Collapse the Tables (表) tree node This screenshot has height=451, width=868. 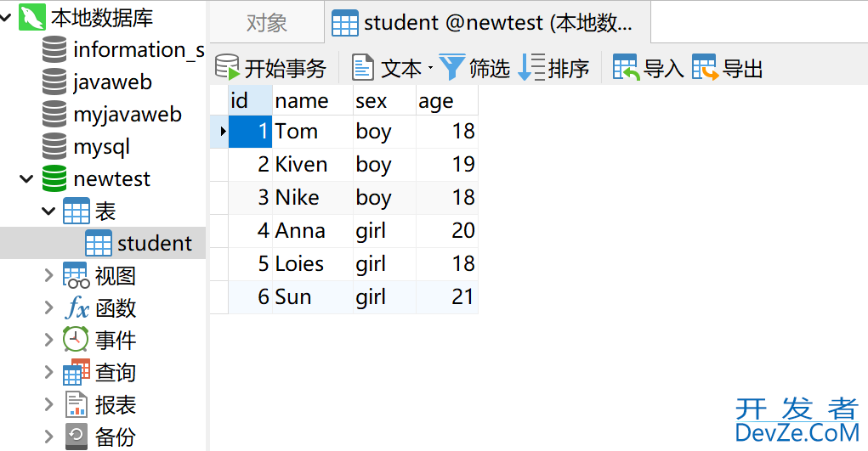pyautogui.click(x=48, y=211)
